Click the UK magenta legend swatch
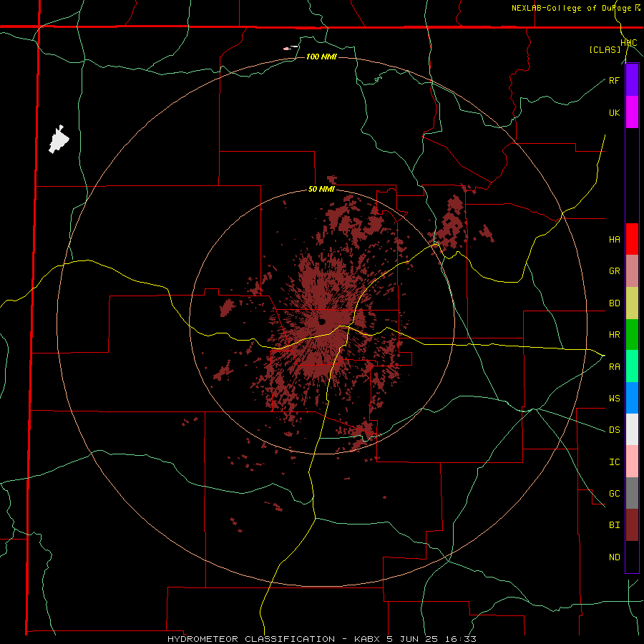Viewport: 644px width, 644px height. pyautogui.click(x=632, y=112)
